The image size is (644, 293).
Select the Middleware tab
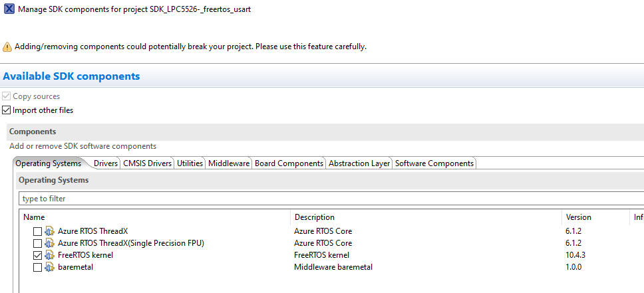tap(229, 163)
